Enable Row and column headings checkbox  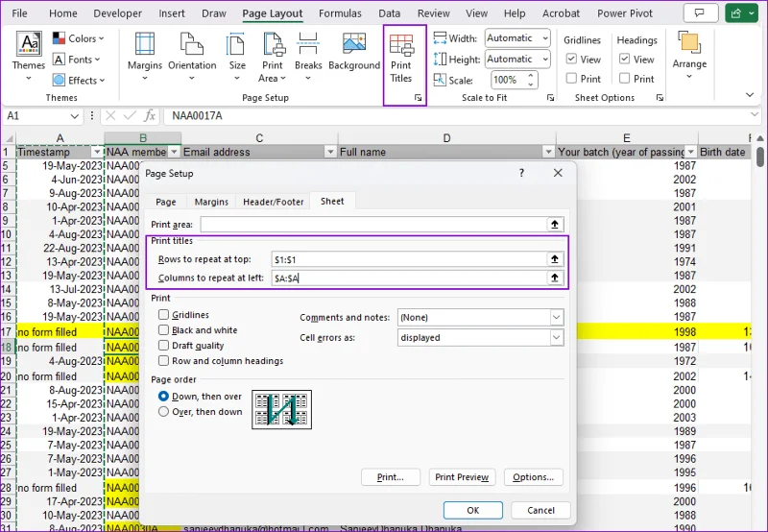tap(163, 360)
